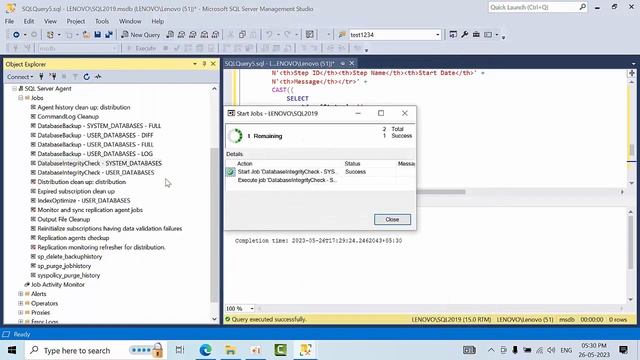Viewport: 640px width, 360px height.
Task: Expand the Alerts folder
Action: (x=20, y=294)
